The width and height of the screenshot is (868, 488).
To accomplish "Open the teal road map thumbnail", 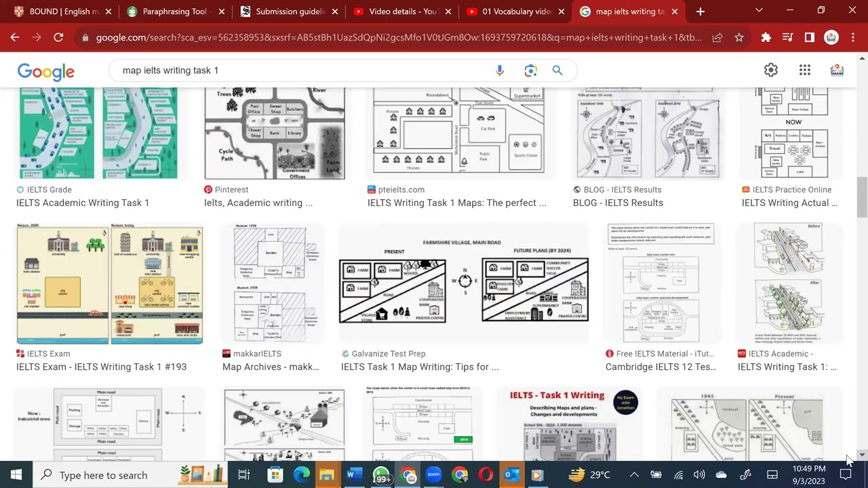I will pos(98,134).
